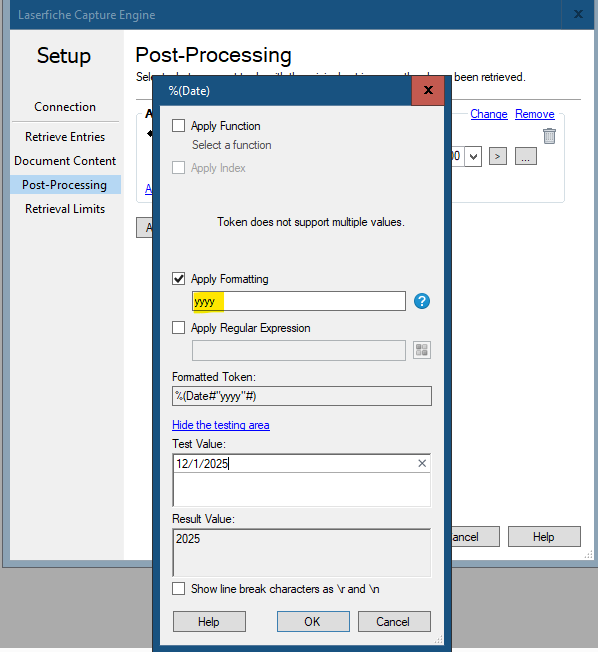Clear the Test Value with X icon
The width and height of the screenshot is (598, 652).
422,463
